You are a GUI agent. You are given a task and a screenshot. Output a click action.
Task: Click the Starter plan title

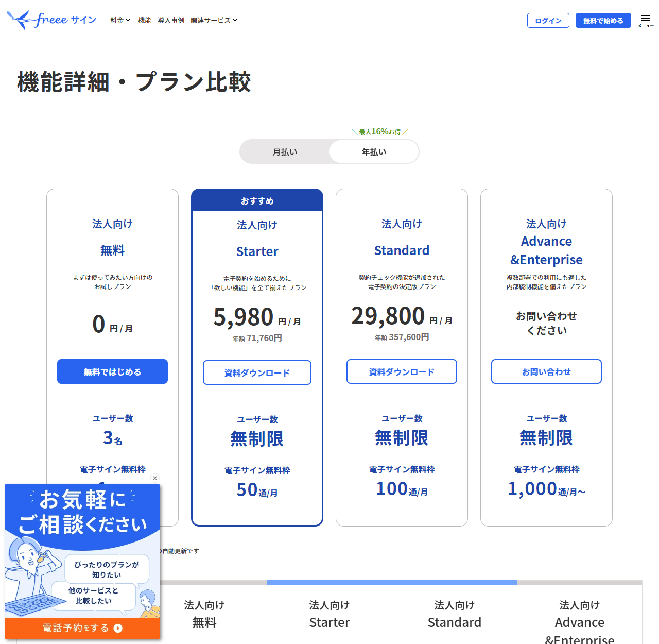pos(257,251)
